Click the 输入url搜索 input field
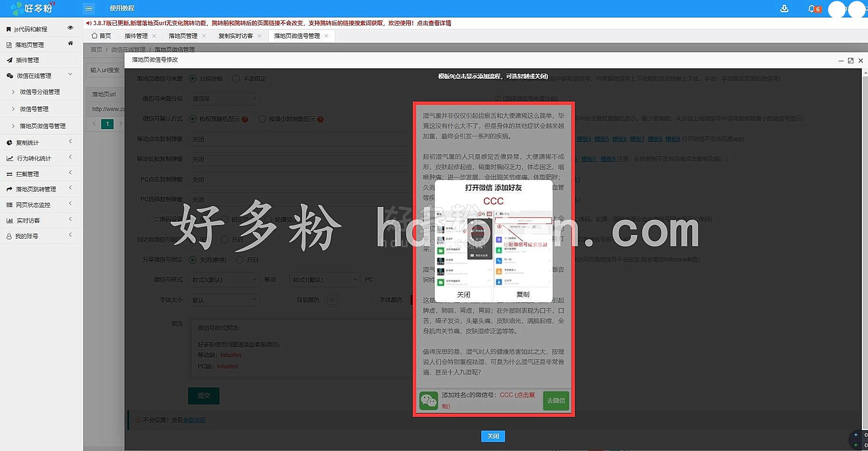 (105, 70)
